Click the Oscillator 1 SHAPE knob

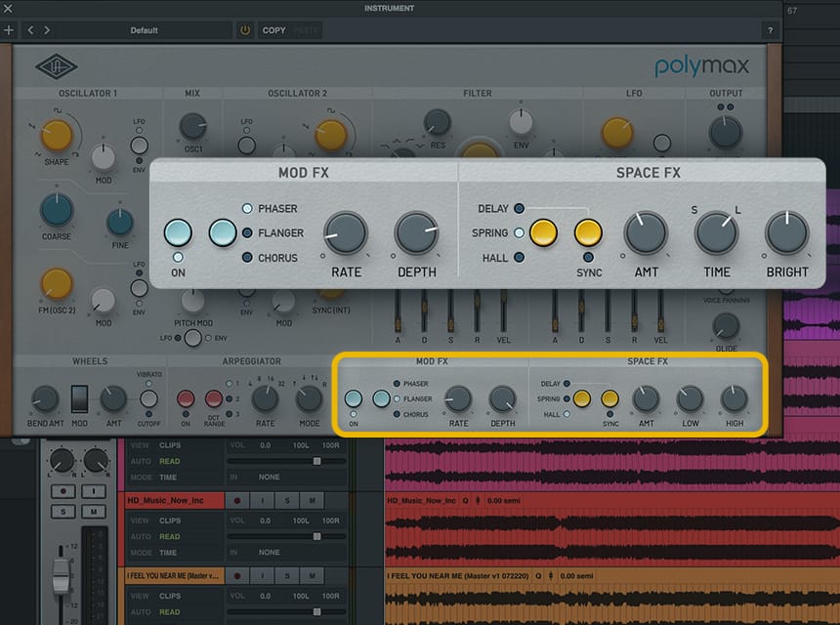coord(57,135)
